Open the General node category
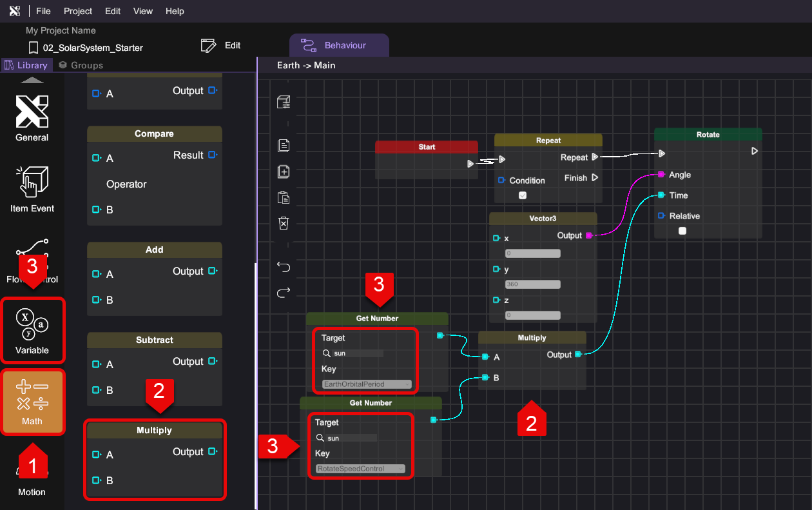Screen dimensions: 812x510 click(32, 119)
